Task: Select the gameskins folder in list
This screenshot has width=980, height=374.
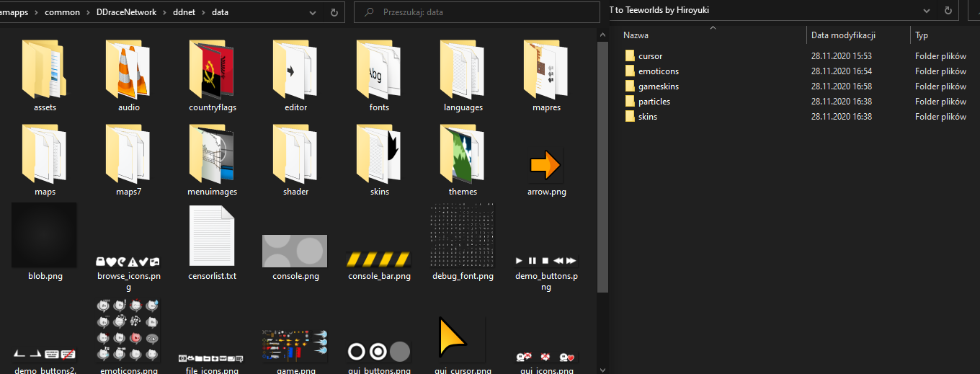Action: (x=658, y=86)
